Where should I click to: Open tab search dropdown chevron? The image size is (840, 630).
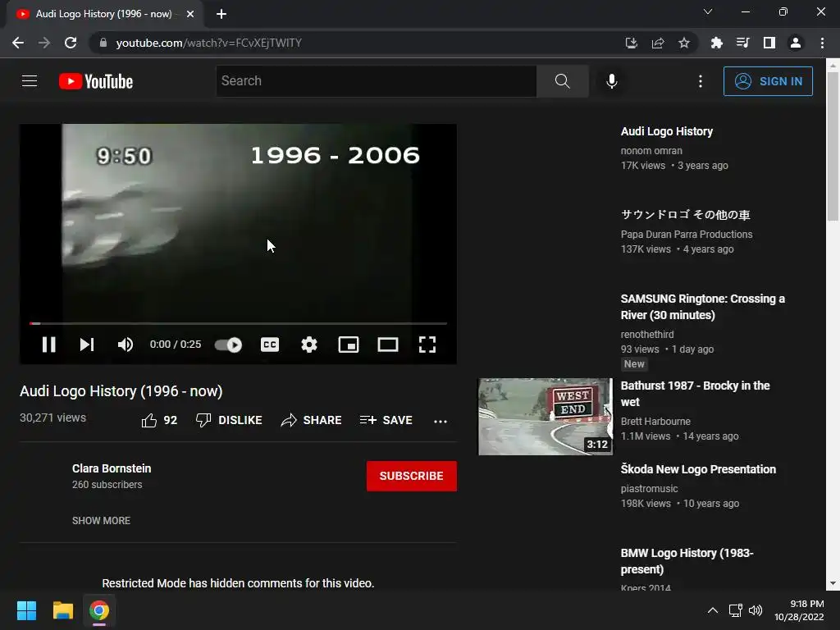pos(708,11)
